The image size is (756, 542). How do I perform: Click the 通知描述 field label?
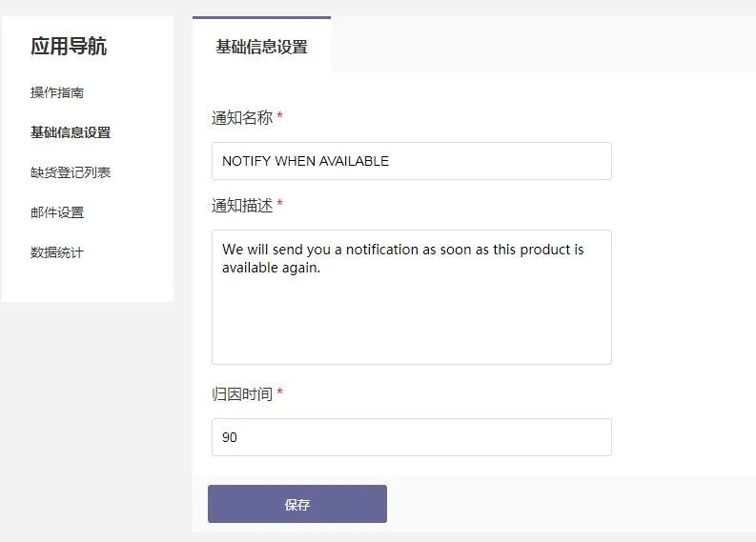[x=242, y=206]
